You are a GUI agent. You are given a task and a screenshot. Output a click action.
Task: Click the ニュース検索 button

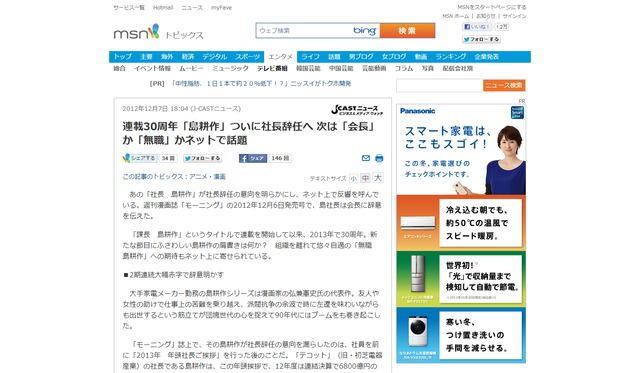point(504,85)
